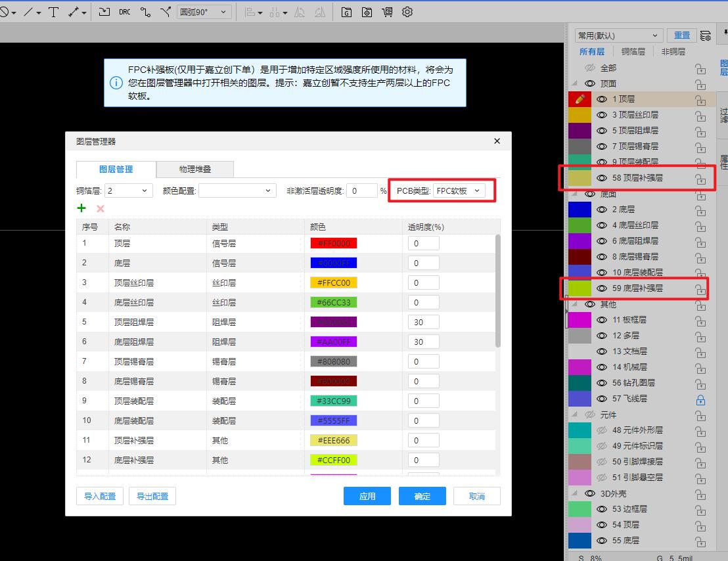Click lock icon for 1 顶层

700,99
